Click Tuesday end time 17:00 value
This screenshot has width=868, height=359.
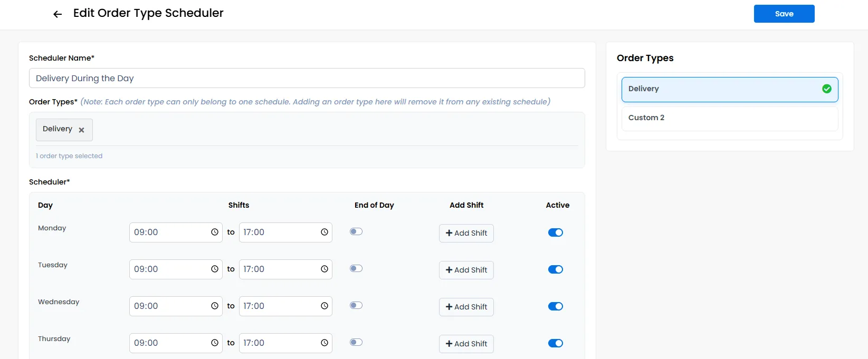pyautogui.click(x=254, y=269)
